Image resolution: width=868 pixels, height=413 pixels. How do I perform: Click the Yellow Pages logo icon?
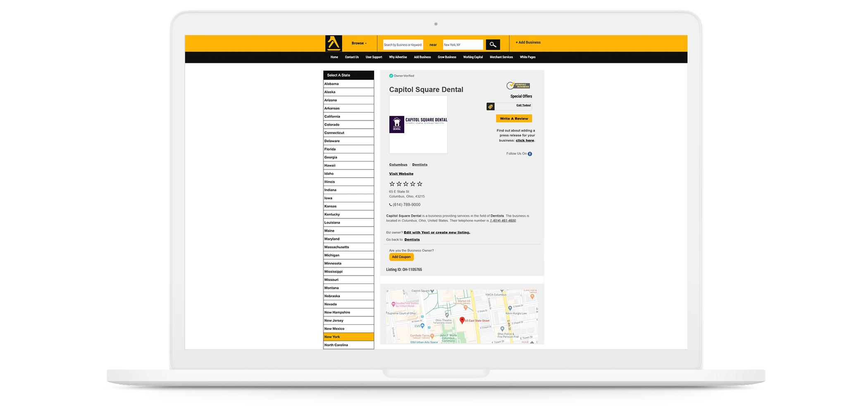(334, 43)
